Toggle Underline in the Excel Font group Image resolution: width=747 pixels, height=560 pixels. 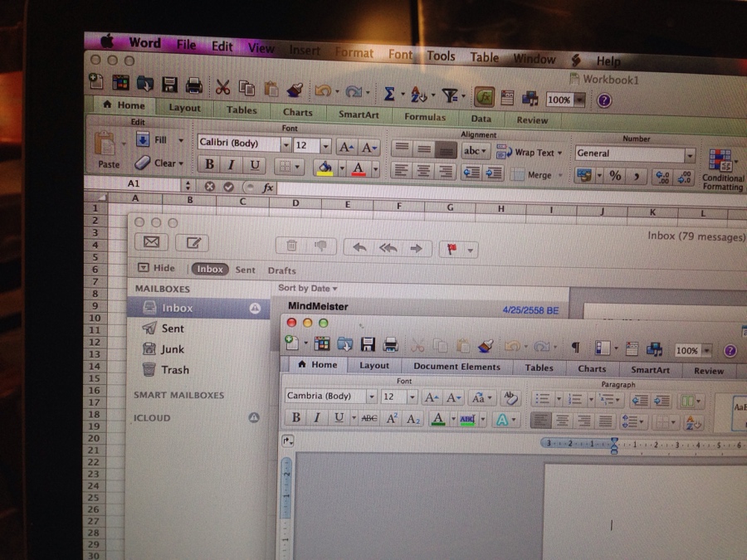(255, 165)
